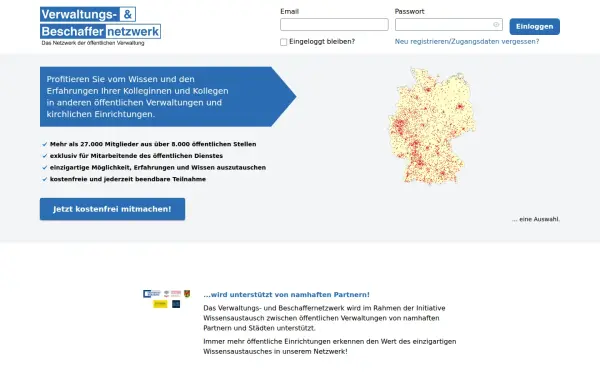Click text 'Mehr als 27.000 Mitglieder aus über 8.000 öffentlichen Stellen'
600x375 pixels.
(153, 144)
